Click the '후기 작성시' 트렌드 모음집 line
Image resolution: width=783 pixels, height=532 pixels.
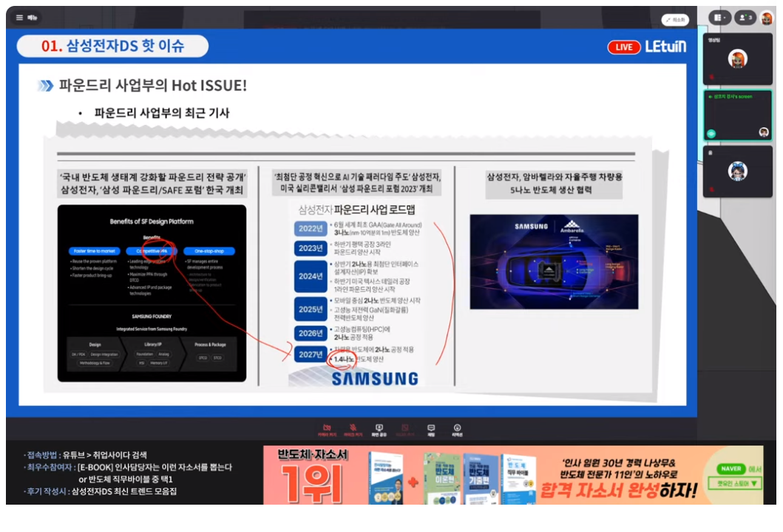point(100,491)
